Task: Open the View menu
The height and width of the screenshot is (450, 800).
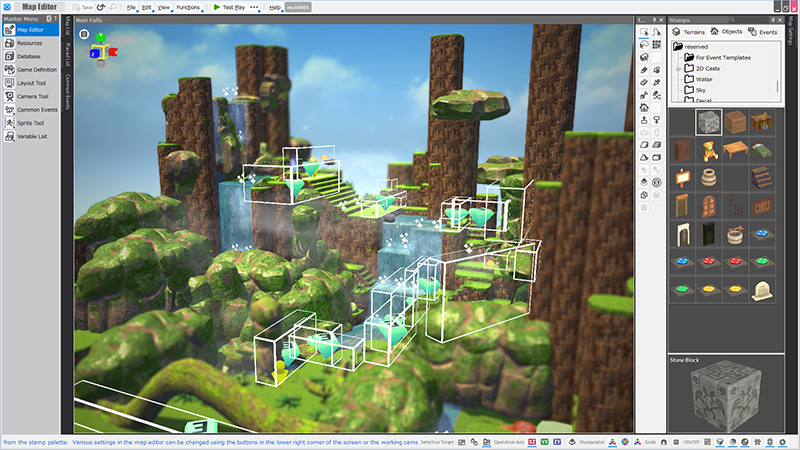Action: pos(163,7)
